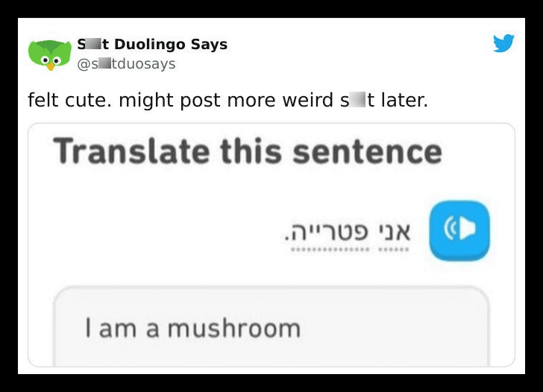
Task: Click the white play triangle in the audio button
Action: pos(468,228)
